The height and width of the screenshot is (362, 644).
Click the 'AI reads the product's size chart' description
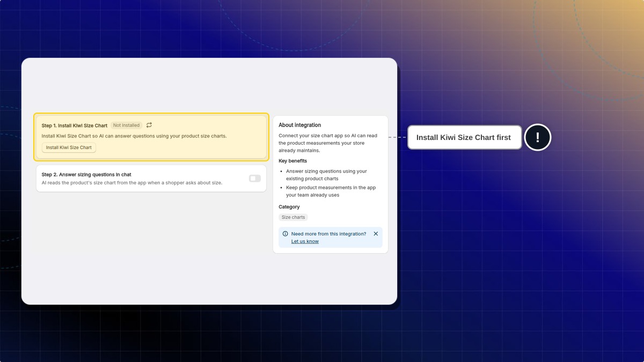(x=132, y=183)
